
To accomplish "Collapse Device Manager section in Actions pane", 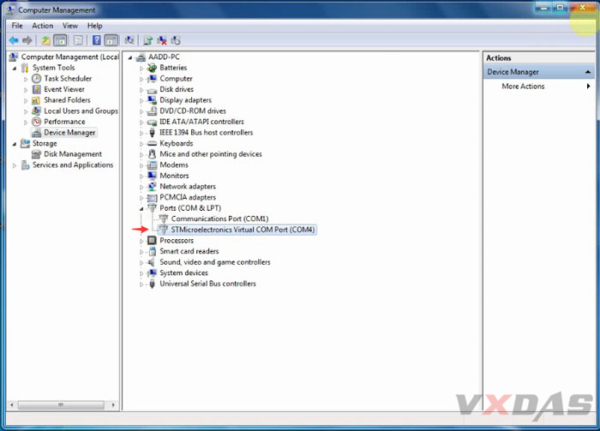I will coord(588,72).
